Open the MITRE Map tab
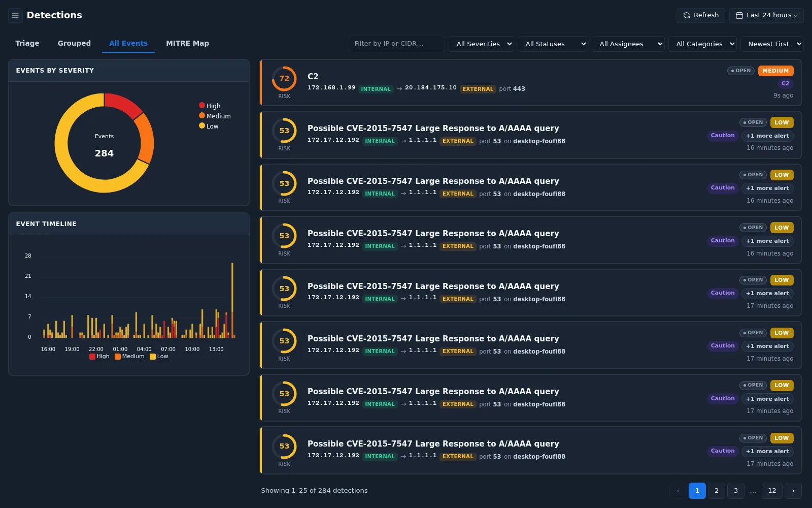The image size is (812, 508). point(187,43)
